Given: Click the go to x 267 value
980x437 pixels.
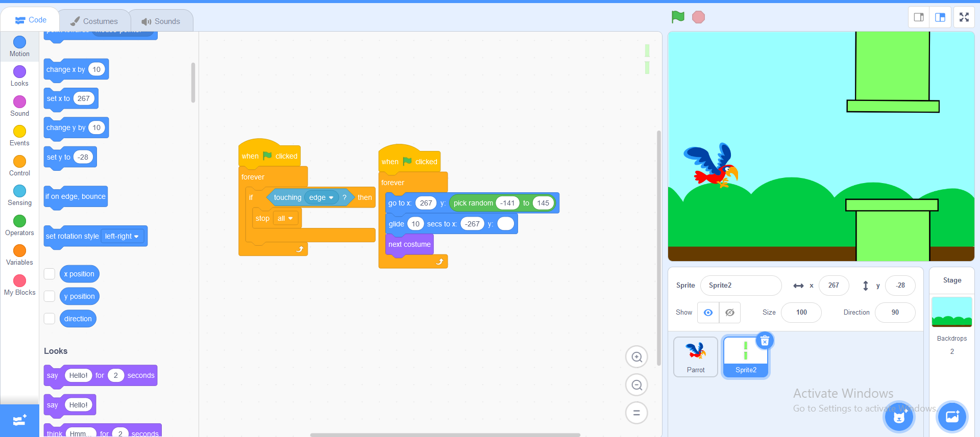Looking at the screenshot, I should coord(426,203).
